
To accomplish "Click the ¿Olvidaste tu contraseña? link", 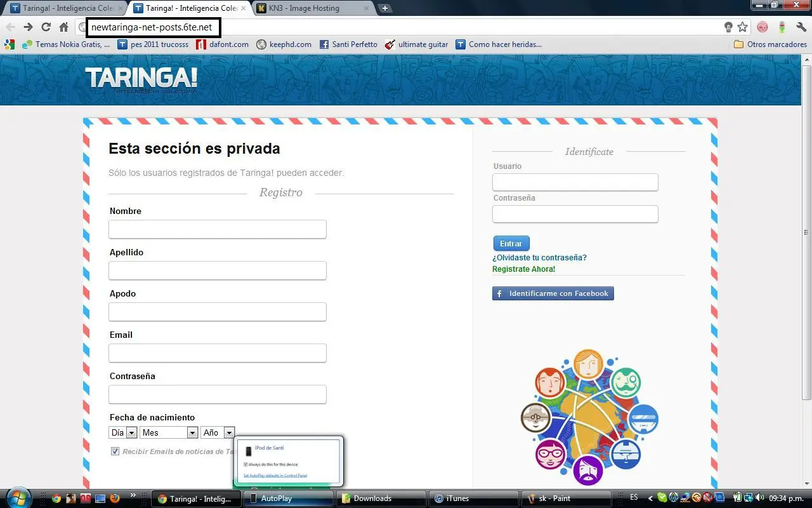I will click(539, 258).
